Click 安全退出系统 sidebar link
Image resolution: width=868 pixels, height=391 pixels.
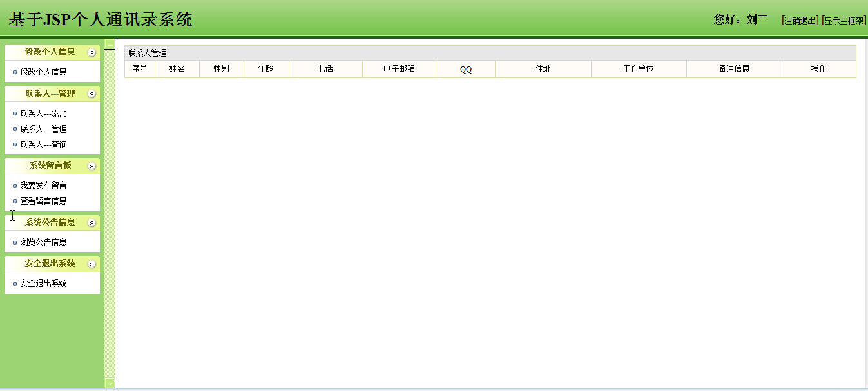[44, 284]
